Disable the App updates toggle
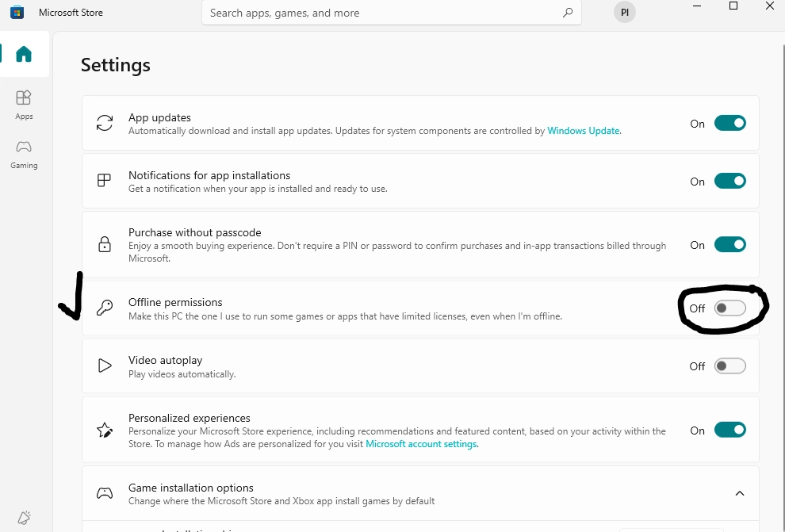The image size is (785, 532). (x=729, y=123)
